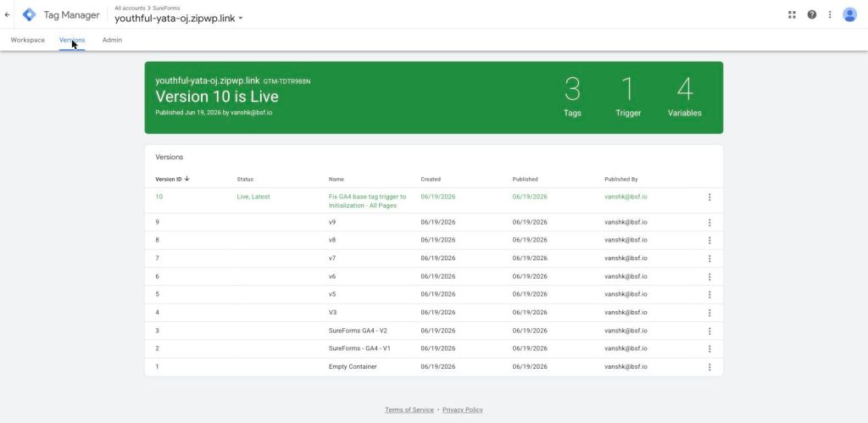Open version named v7
Image resolution: width=868 pixels, height=423 pixels.
[x=332, y=258]
